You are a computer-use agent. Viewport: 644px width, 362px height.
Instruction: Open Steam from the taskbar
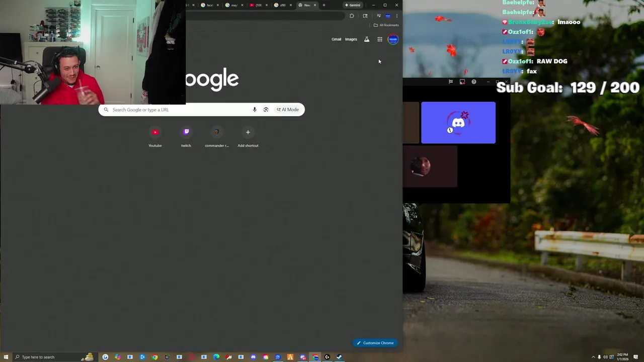click(x=339, y=357)
